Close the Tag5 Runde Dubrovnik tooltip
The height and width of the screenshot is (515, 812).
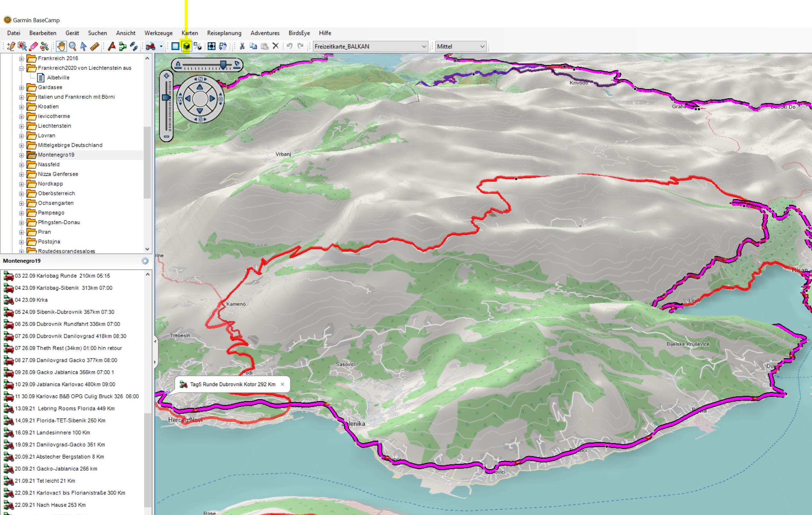(x=282, y=384)
